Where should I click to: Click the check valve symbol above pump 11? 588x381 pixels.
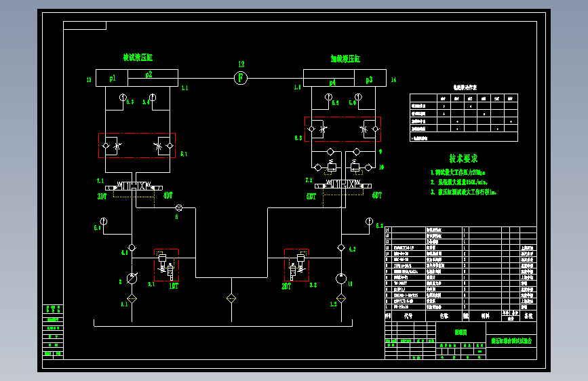[x=341, y=247]
